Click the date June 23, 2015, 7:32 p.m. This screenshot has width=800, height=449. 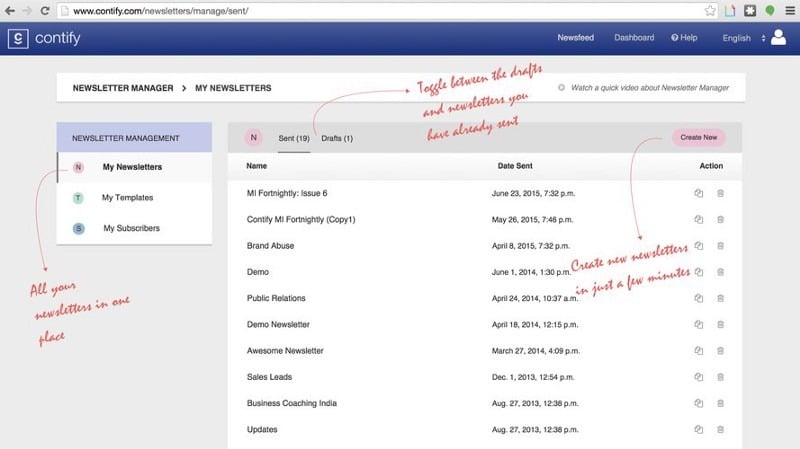click(x=533, y=193)
